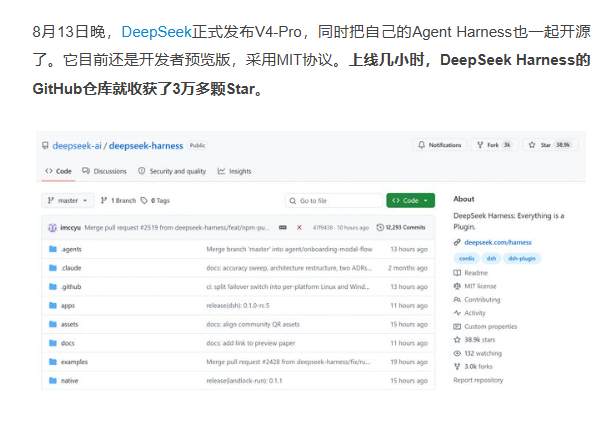View the 1 Branch link
Viewport: 609px width, 430px height.
coord(118,200)
